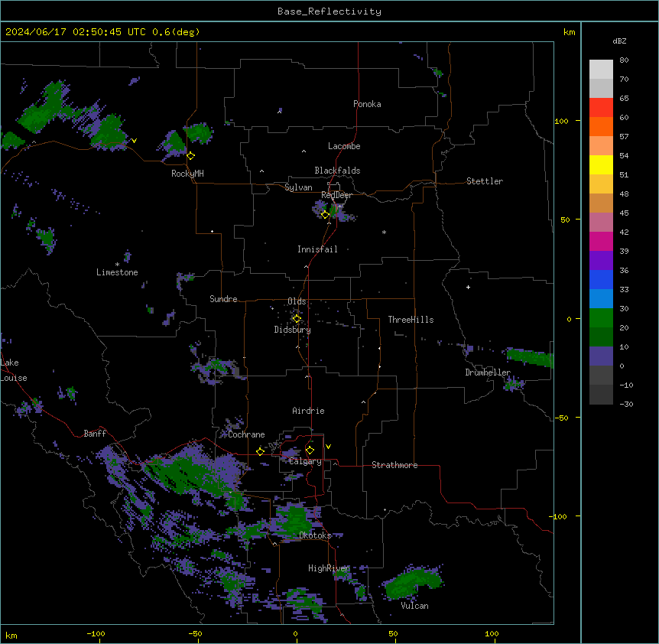
Task: Click the Banff label
Action: click(95, 434)
